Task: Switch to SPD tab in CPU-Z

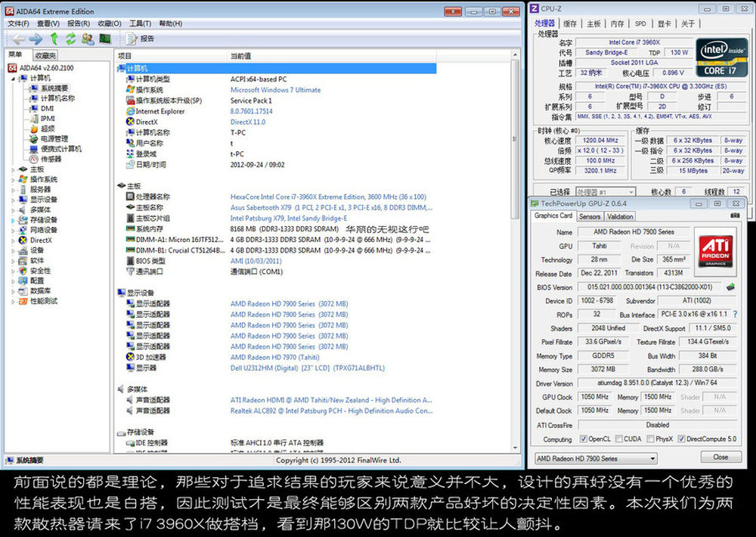Action: [x=640, y=23]
